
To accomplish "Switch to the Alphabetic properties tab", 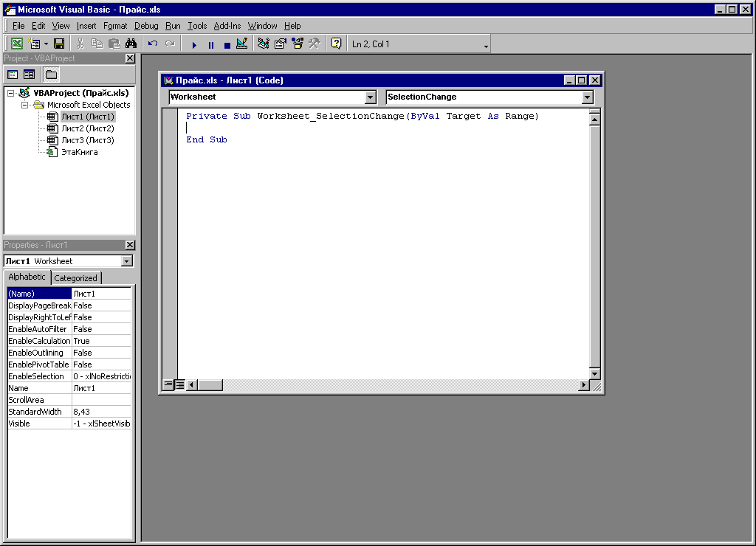I will point(27,277).
